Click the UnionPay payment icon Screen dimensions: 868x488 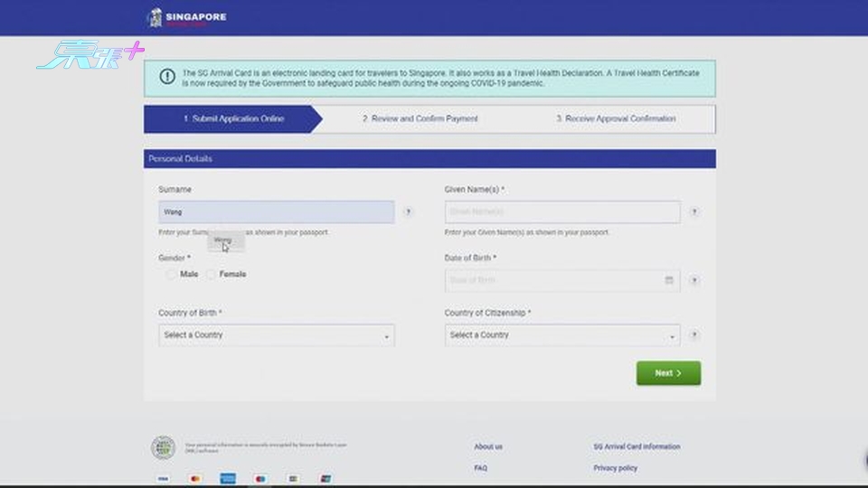tap(325, 479)
